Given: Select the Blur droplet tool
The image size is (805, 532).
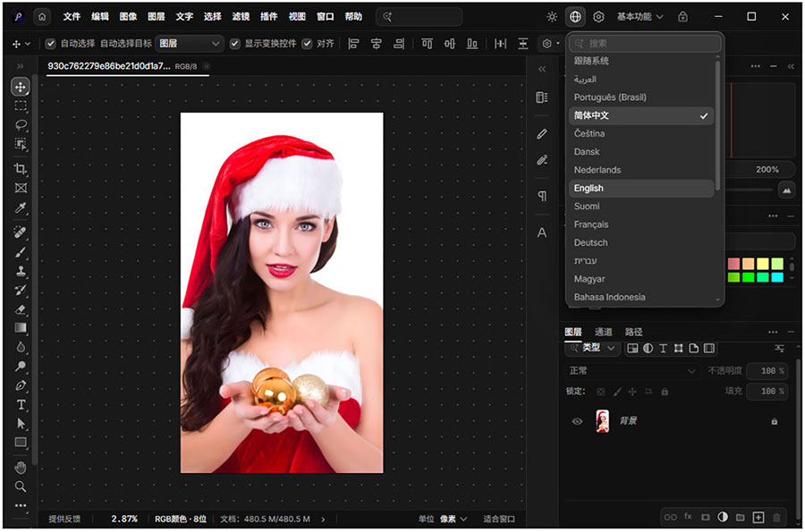Looking at the screenshot, I should coord(21,347).
